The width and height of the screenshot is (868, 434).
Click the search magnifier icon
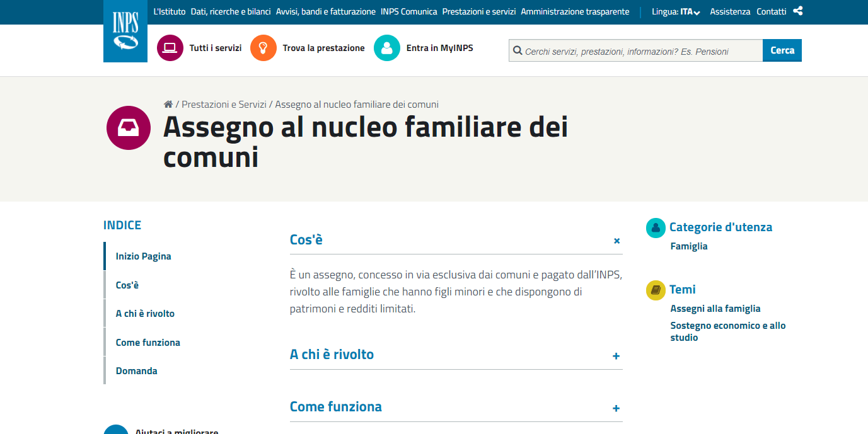[x=518, y=50]
